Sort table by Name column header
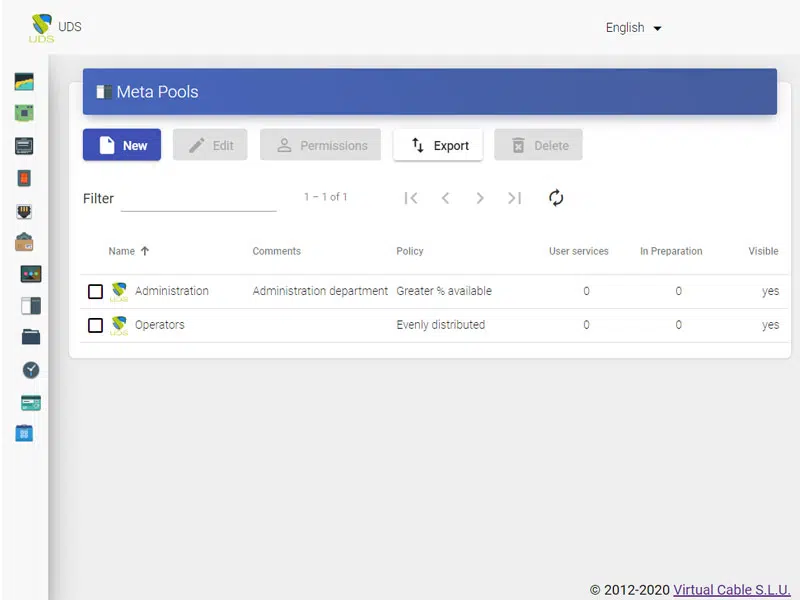This screenshot has height=600, width=800. point(121,251)
